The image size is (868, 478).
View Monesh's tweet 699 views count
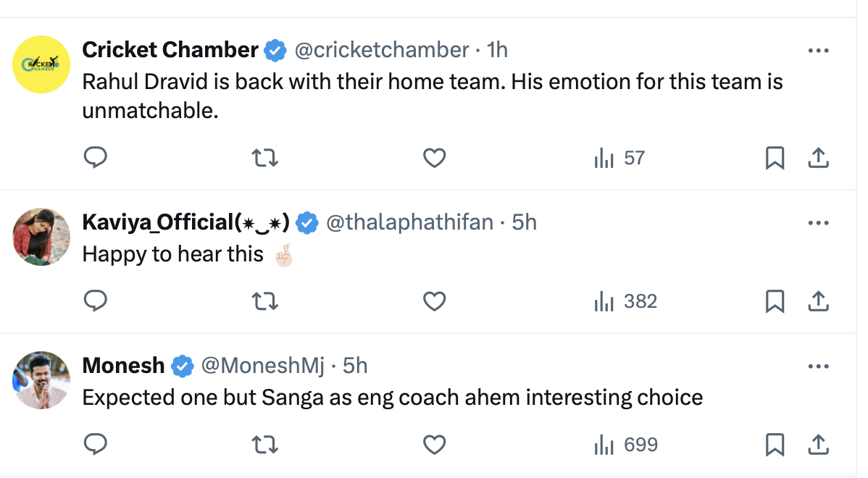(627, 444)
